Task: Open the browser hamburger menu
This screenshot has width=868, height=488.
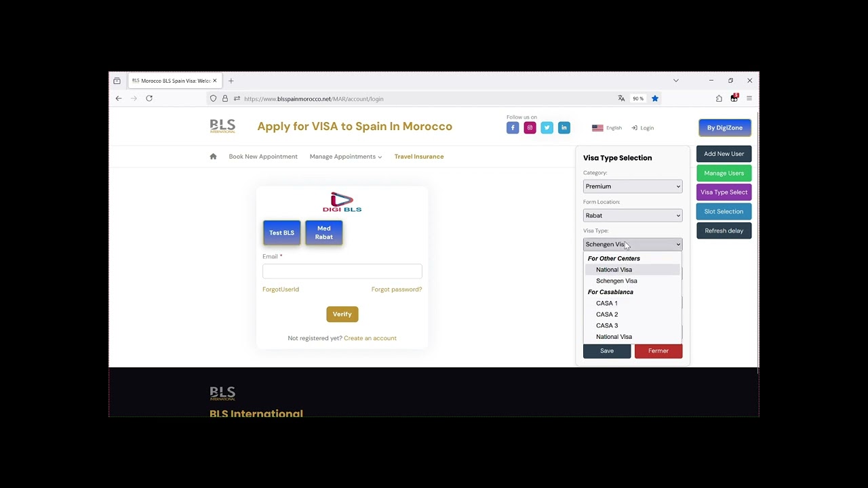Action: coord(749,98)
